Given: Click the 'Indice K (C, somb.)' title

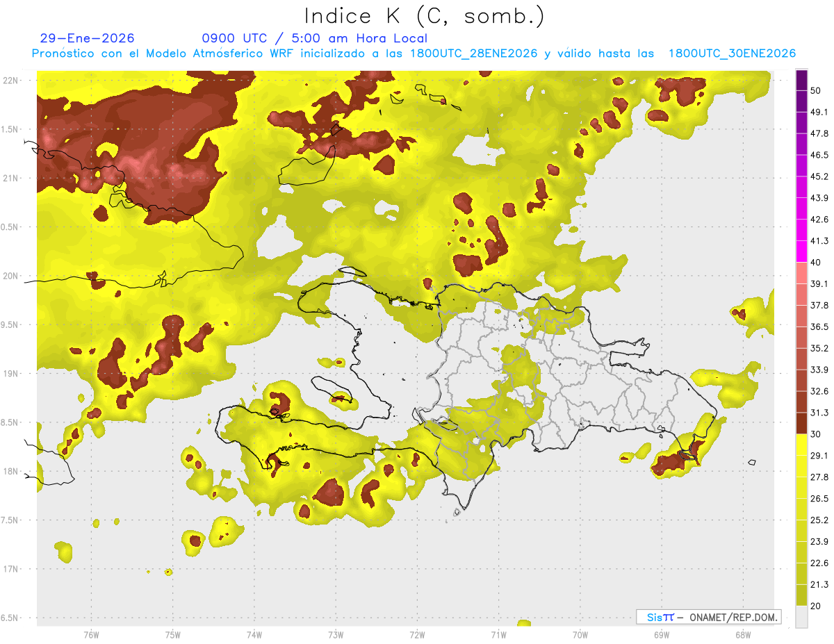Looking at the screenshot, I should tap(425, 16).
